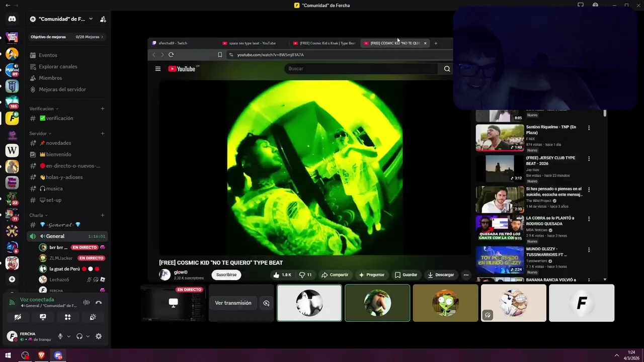
Task: Open voice connection signal icon
Action: pos(12,303)
